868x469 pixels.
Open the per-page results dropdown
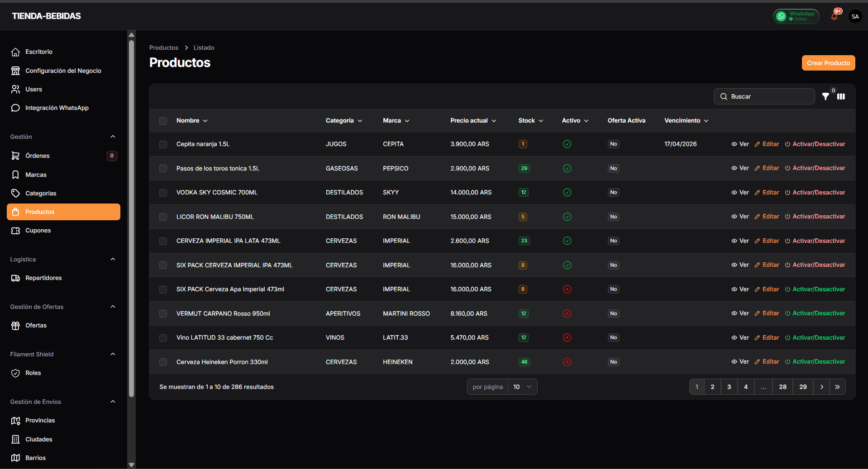pos(522,387)
